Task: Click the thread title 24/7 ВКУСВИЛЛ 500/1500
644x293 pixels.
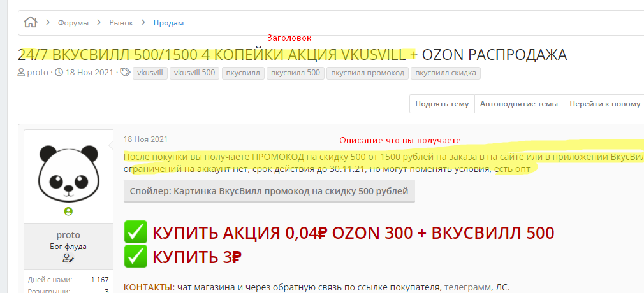Action: 293,55
